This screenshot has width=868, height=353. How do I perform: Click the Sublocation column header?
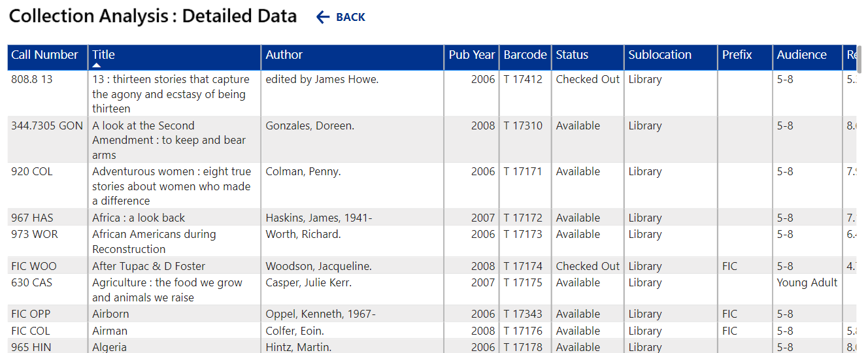point(659,55)
